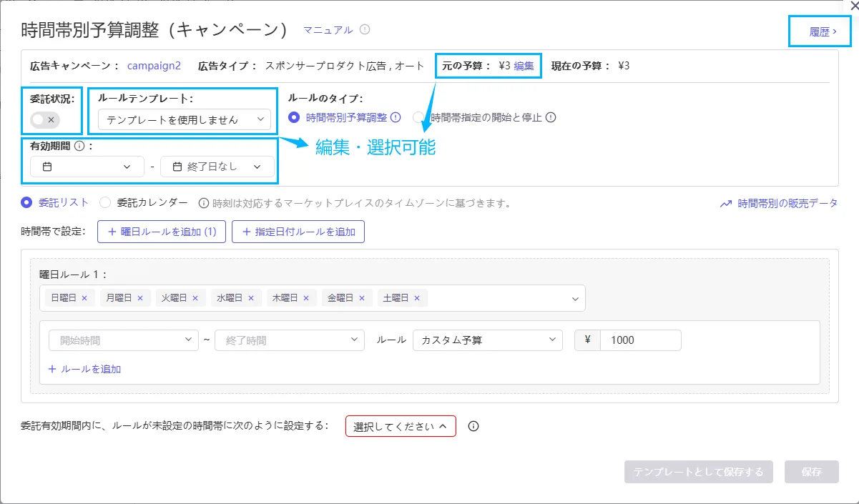Open 履歴 history panel

pos(823,32)
